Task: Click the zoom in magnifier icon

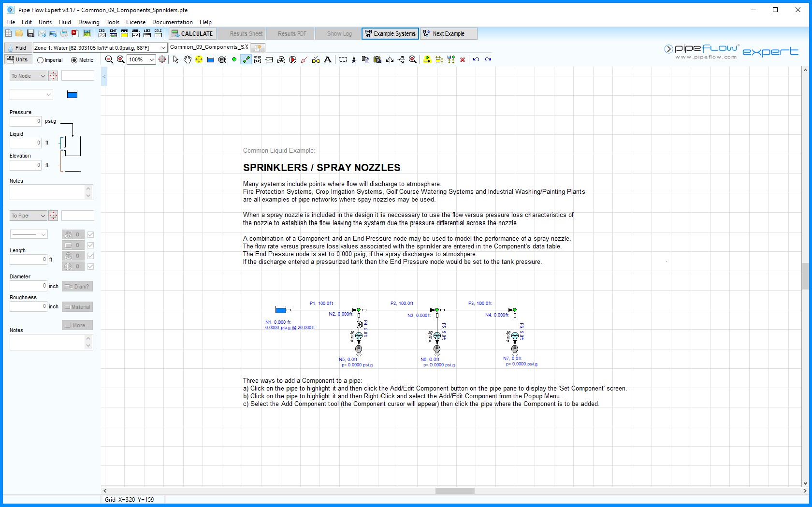Action: pyautogui.click(x=120, y=59)
